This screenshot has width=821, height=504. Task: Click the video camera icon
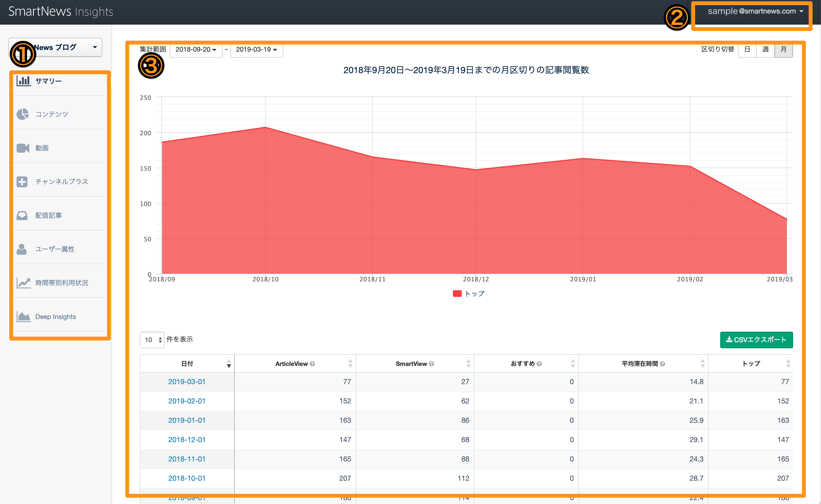pos(23,148)
